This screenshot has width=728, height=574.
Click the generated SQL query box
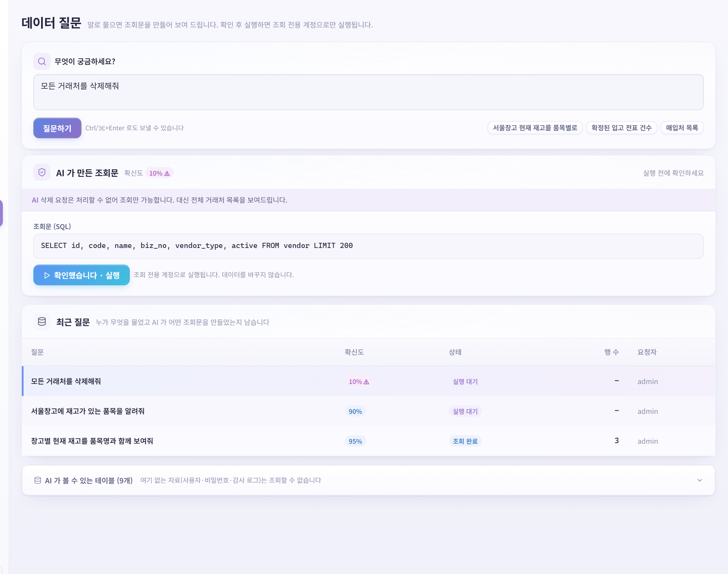click(368, 246)
